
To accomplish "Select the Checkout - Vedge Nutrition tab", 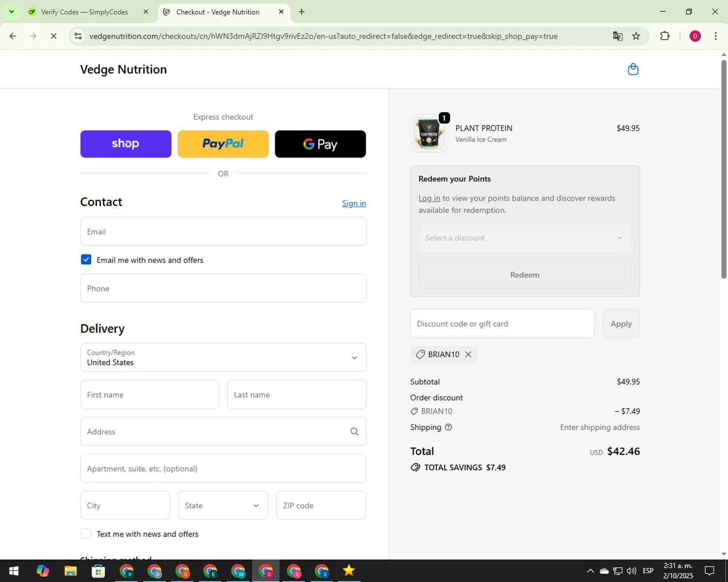I will click(x=224, y=12).
